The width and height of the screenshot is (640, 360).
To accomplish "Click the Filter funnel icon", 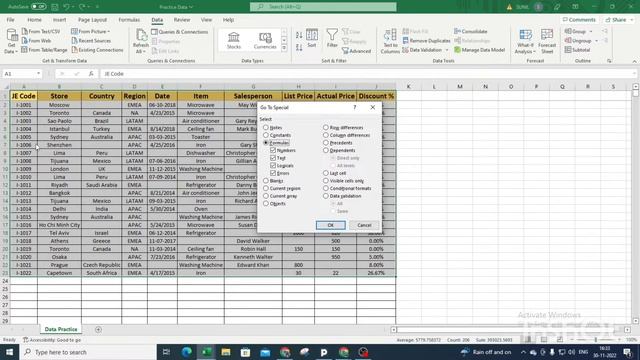I will [x=332, y=35].
